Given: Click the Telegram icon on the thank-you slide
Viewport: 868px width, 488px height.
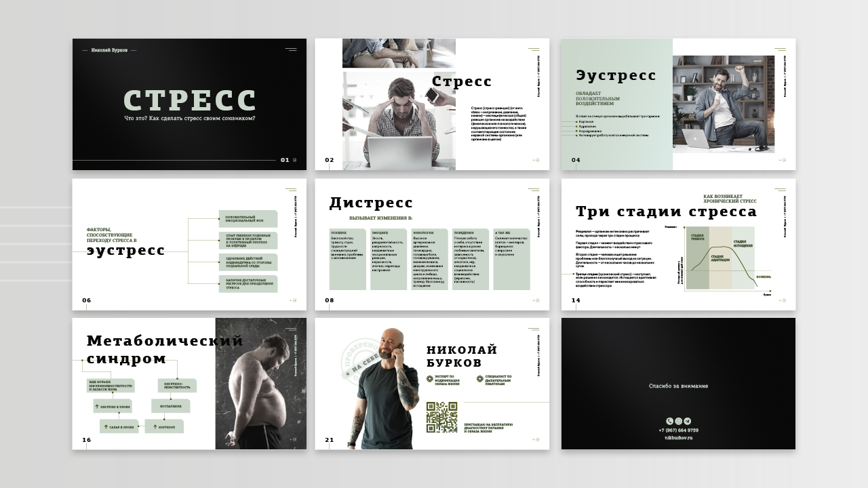Looking at the screenshot, I should pyautogui.click(x=687, y=421).
